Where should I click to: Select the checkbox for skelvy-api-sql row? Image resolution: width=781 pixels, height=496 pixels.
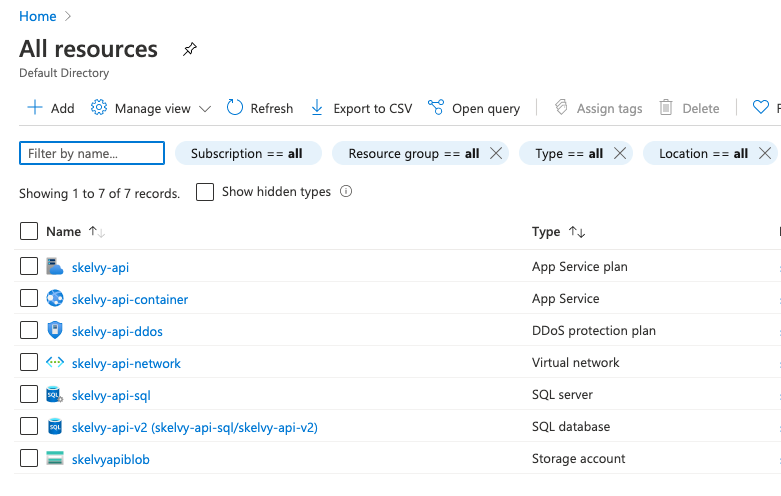(x=29, y=395)
